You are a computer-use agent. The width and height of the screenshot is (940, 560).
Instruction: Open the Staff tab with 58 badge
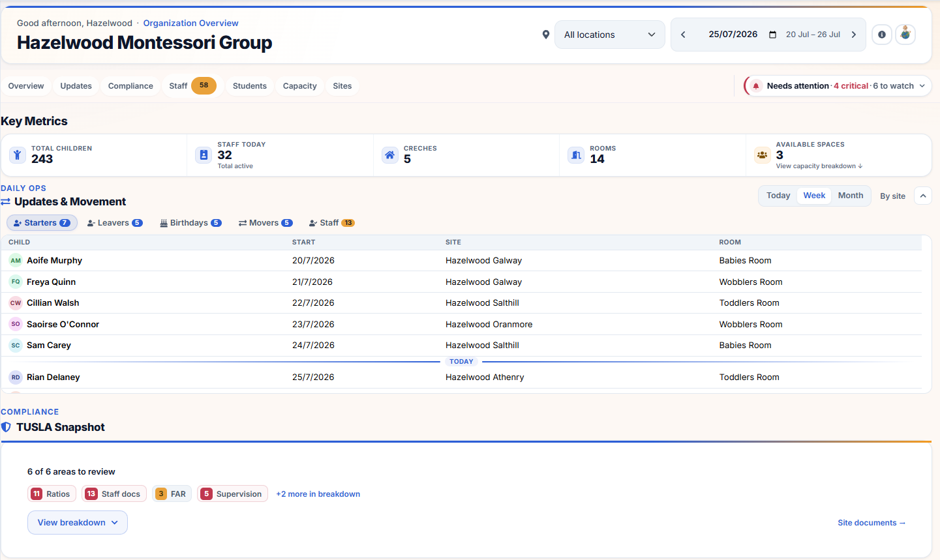click(x=192, y=86)
